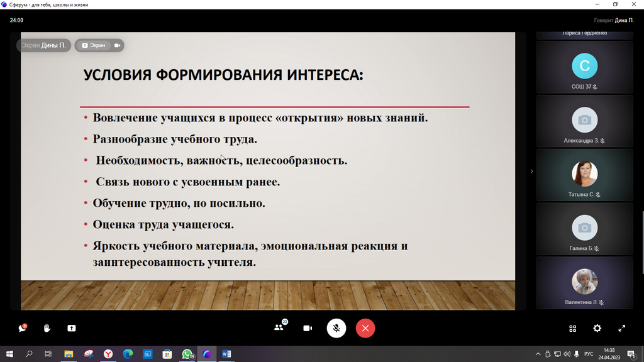Click the bullet Связь нового с усвоенным ранее
The height and width of the screenshot is (362, 644).
tap(187, 182)
